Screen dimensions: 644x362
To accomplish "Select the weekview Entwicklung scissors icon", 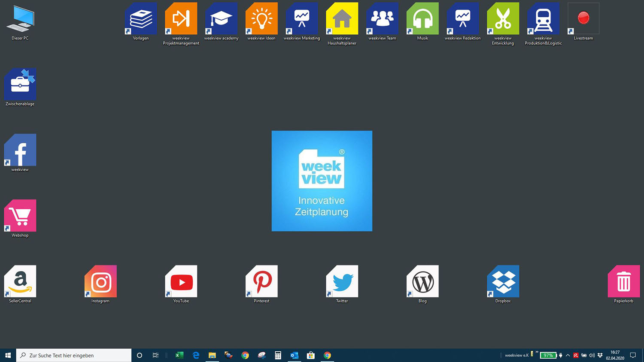I will pyautogui.click(x=503, y=18).
